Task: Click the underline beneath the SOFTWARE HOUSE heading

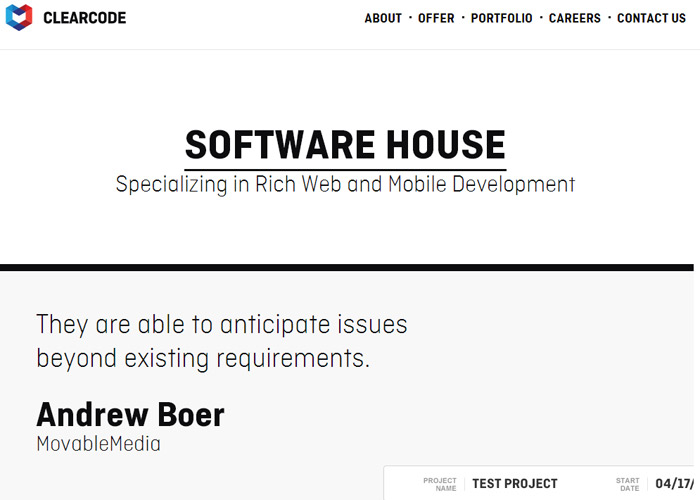Action: tap(345, 170)
